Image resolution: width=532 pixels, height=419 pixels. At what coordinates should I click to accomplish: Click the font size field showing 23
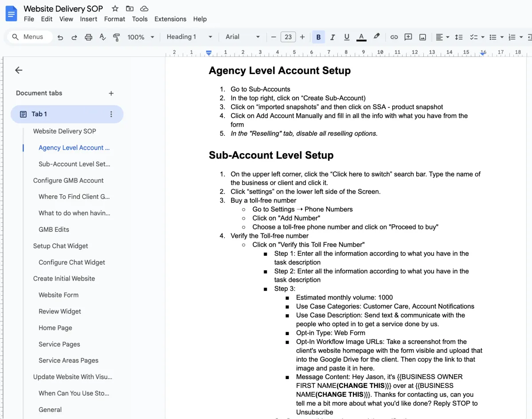click(288, 37)
